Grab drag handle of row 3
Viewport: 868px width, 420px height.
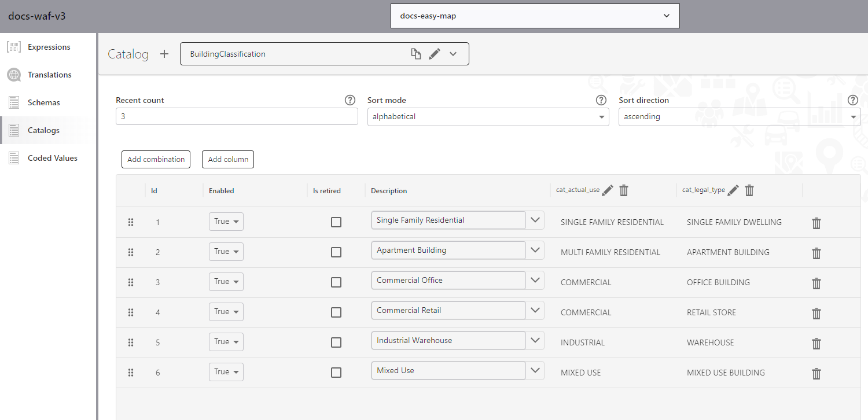(x=131, y=282)
